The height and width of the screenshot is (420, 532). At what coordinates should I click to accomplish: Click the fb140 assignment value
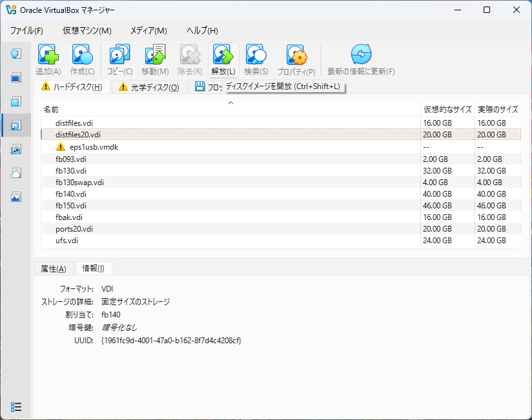[111, 315]
